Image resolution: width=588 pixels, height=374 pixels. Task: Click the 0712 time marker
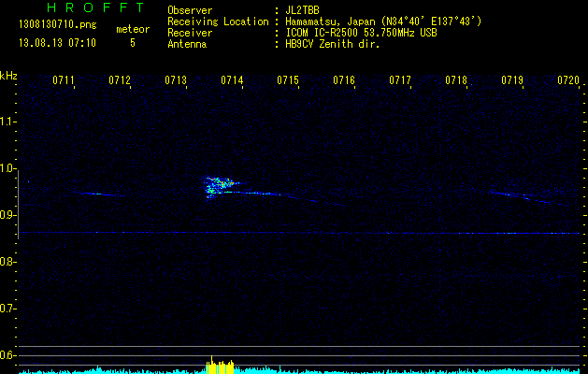(120, 80)
